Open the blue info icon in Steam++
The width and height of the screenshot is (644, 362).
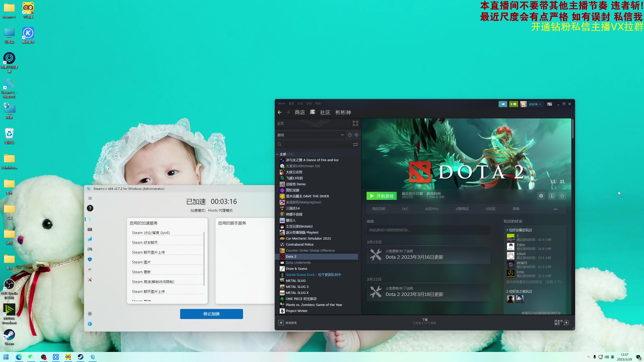pyautogui.click(x=90, y=324)
